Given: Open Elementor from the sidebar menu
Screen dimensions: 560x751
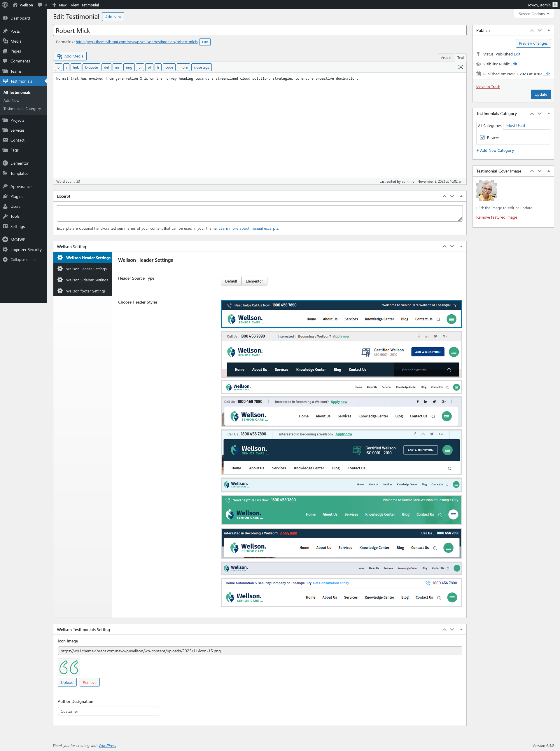Looking at the screenshot, I should (x=19, y=163).
